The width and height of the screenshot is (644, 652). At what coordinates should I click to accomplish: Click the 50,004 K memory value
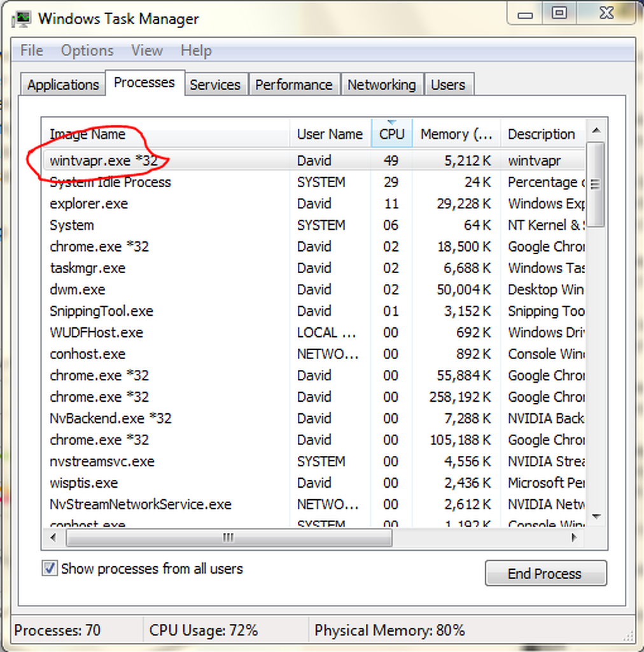pyautogui.click(x=464, y=290)
